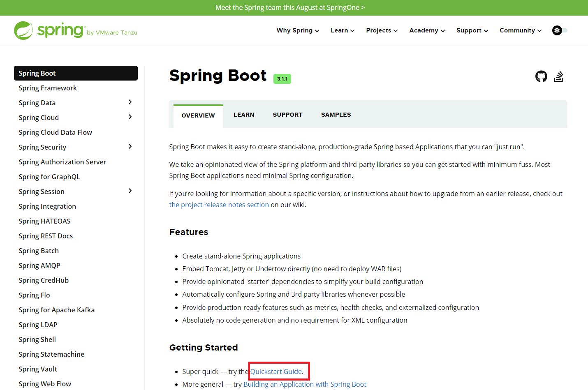Click the Spring Boot page title
This screenshot has height=390, width=588.
tap(218, 76)
